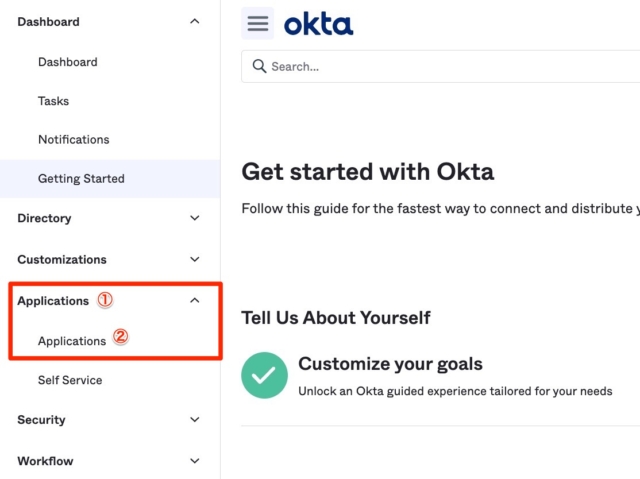Screen dimensions: 640x479
Task: Open the Customize your goals item
Action: (x=390, y=364)
